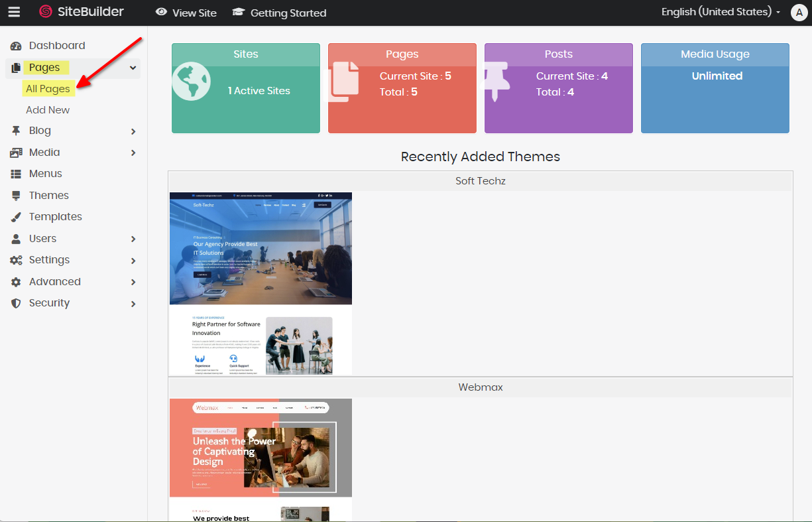Select All Pages in the sidebar
Screen dimensions: 812x522
click(x=48, y=89)
